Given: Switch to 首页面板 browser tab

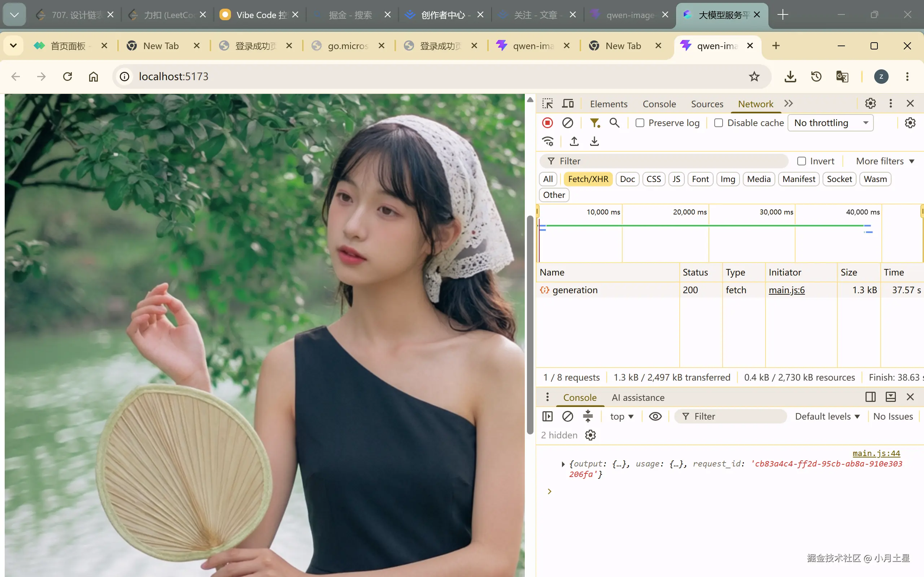Looking at the screenshot, I should (70, 46).
